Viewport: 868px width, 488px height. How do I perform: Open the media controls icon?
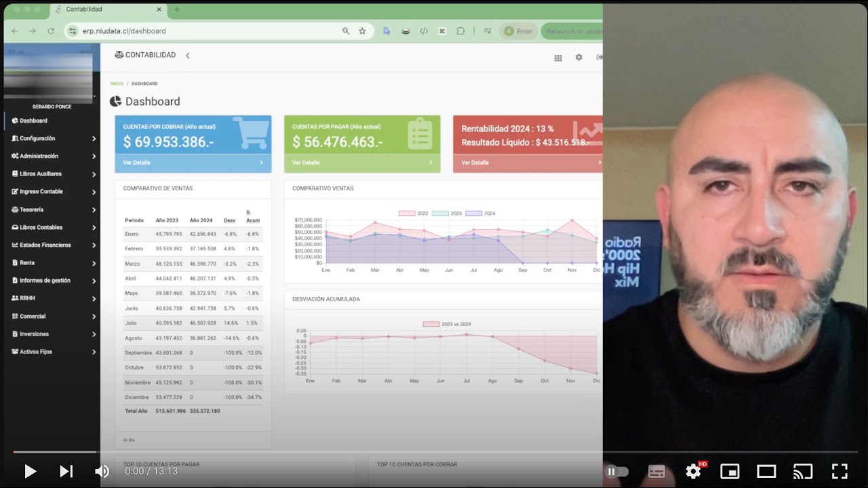coord(487,31)
